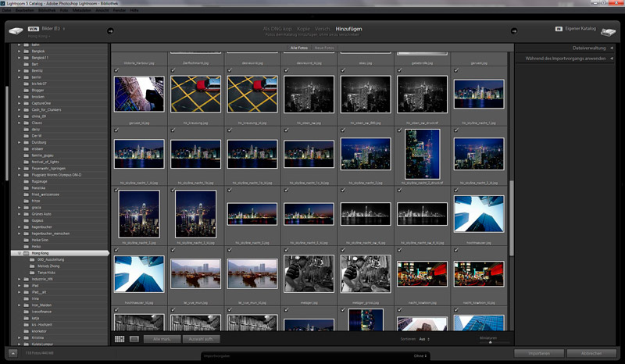This screenshot has height=364, width=625.
Task: Click the Importieren button
Action: click(x=541, y=353)
